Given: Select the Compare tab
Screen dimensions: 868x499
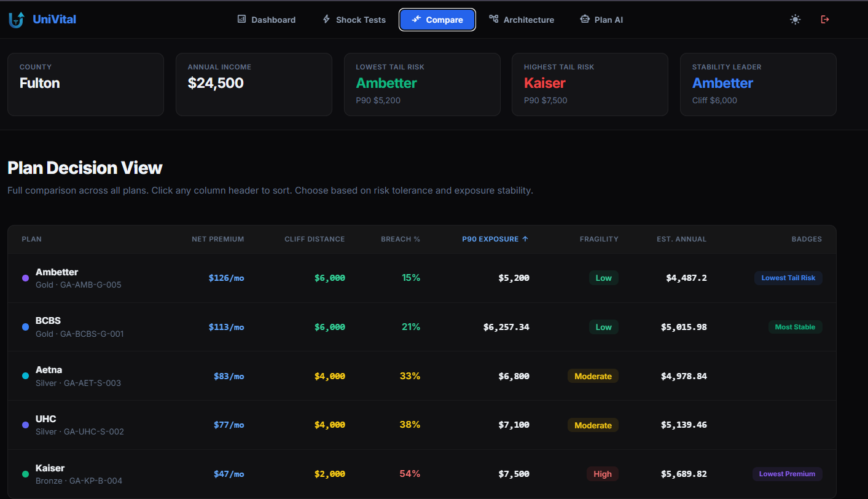Looking at the screenshot, I should [x=437, y=20].
